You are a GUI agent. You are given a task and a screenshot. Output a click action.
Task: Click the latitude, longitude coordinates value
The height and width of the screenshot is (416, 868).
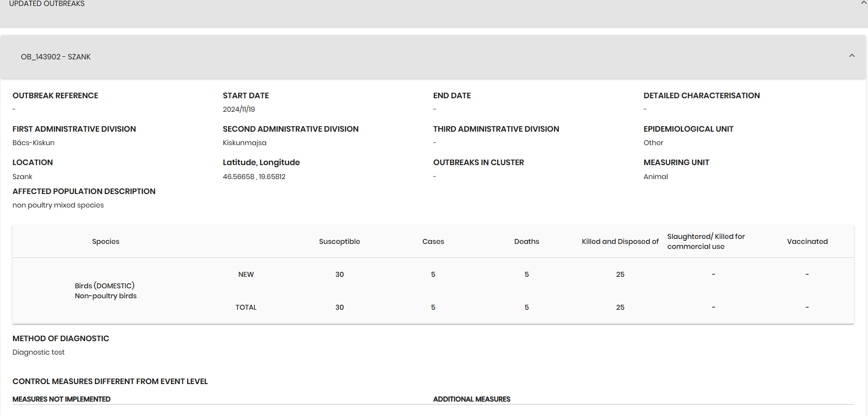(254, 177)
